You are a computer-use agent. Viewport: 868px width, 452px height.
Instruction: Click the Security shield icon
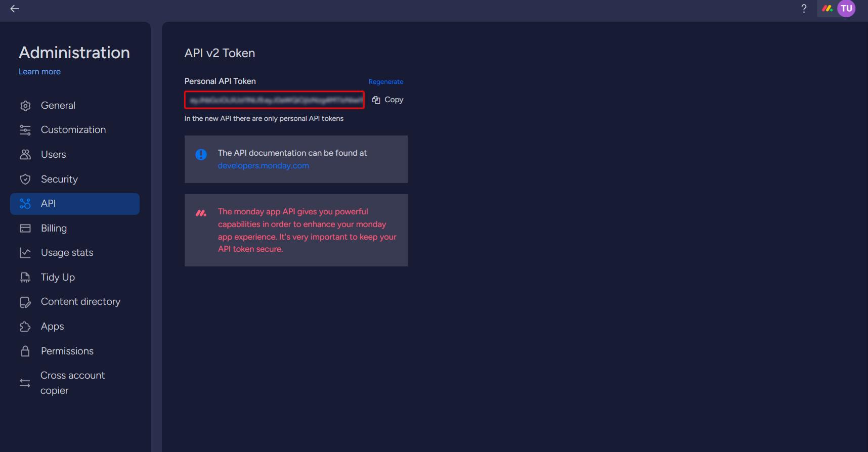point(25,179)
